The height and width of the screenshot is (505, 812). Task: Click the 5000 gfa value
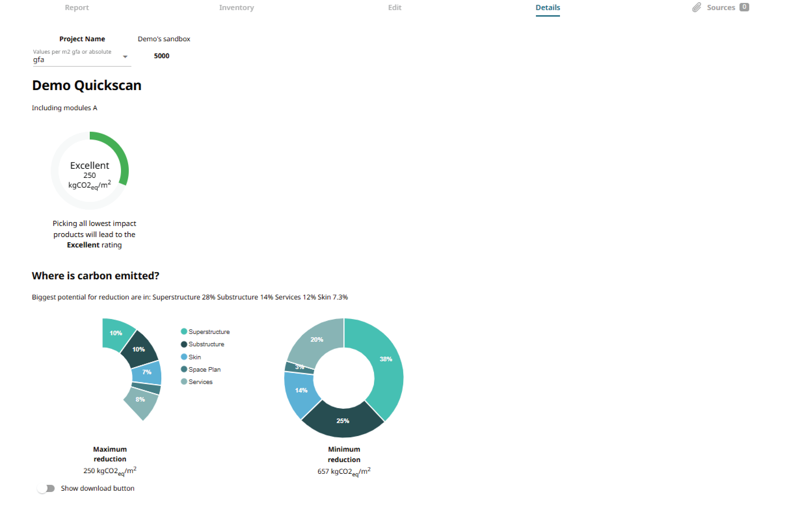pyautogui.click(x=161, y=56)
